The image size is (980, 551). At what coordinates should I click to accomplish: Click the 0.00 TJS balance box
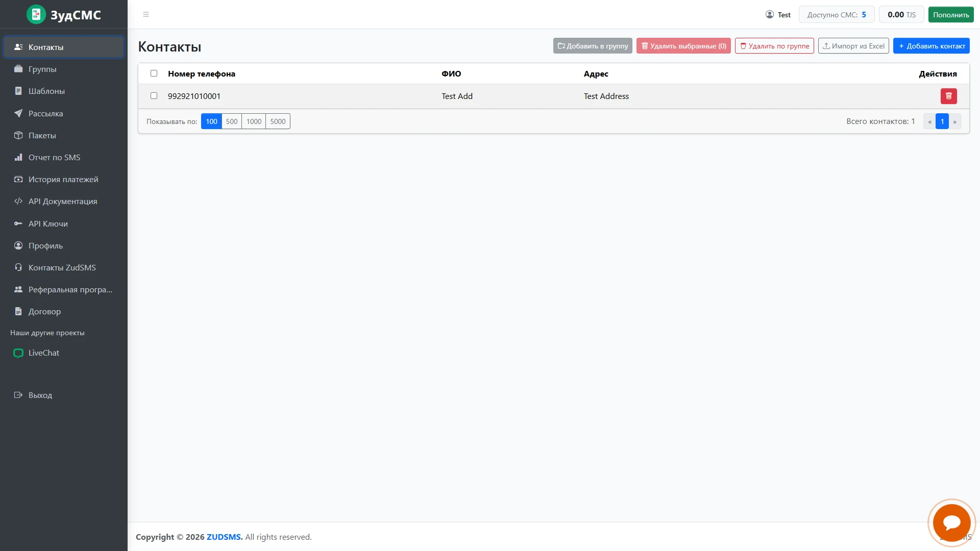(x=901, y=14)
